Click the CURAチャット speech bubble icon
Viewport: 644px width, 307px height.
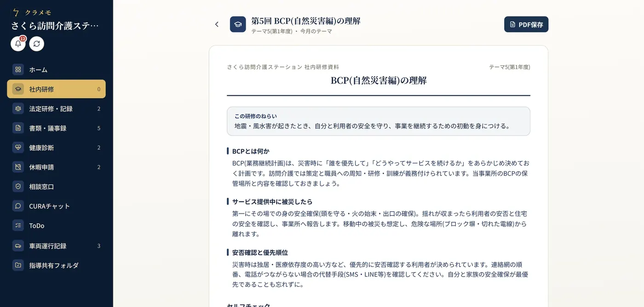[x=18, y=206]
